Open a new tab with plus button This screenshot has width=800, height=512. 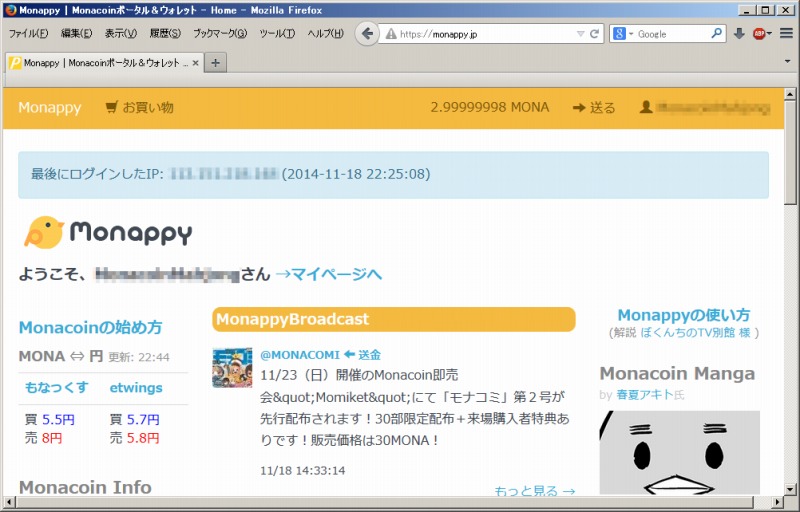pos(215,63)
